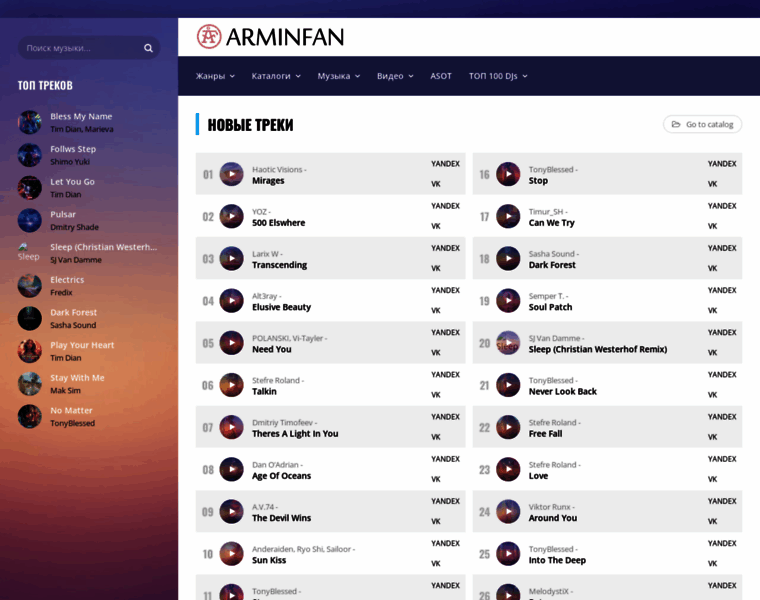Open VK link for Need You
This screenshot has height=600, width=760.
pos(436,353)
